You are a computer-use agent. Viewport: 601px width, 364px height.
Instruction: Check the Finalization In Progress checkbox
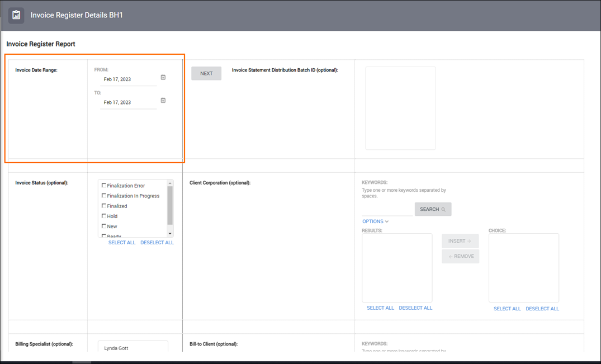[x=103, y=195]
